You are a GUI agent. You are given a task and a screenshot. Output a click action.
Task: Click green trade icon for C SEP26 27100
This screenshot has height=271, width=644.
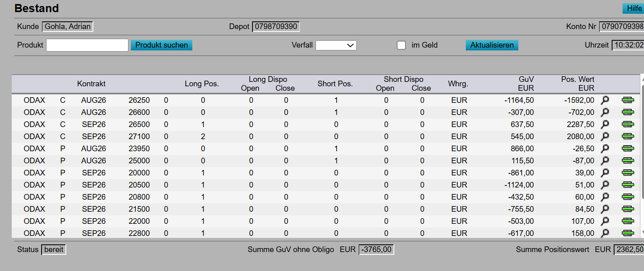[628, 136]
